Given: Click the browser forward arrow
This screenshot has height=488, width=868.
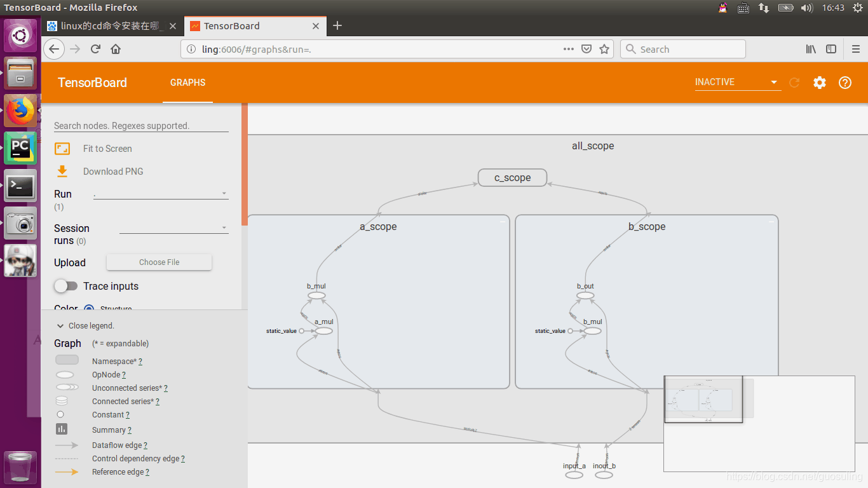Looking at the screenshot, I should tap(75, 49).
